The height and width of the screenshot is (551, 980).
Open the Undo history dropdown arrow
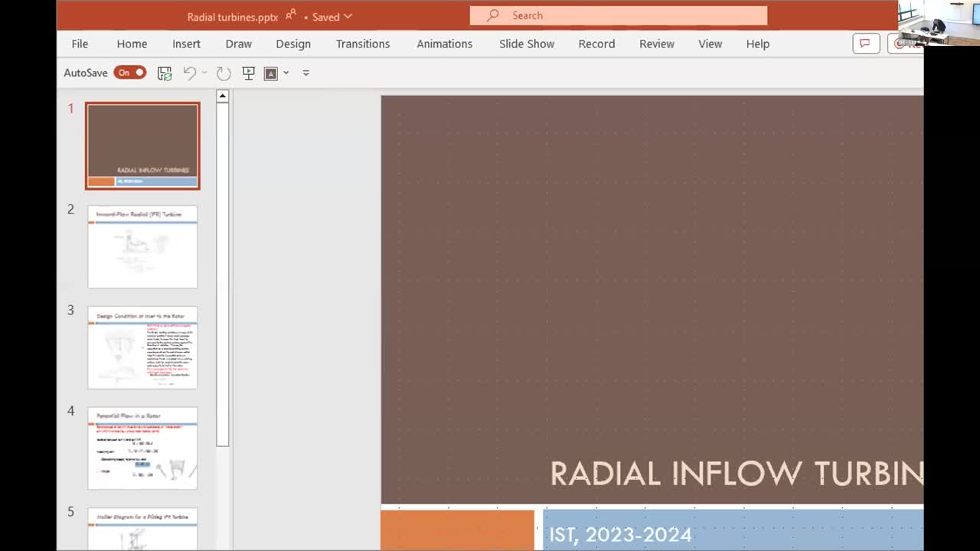coord(204,73)
